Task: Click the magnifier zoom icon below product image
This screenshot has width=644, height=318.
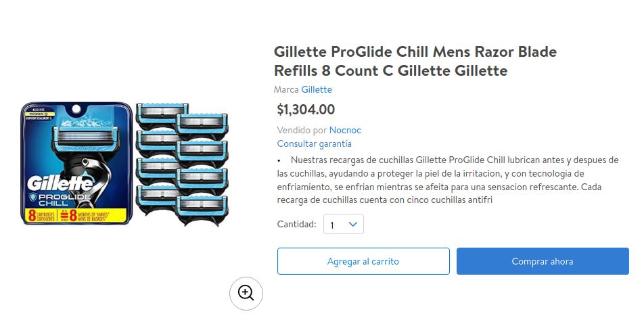Action: click(246, 294)
